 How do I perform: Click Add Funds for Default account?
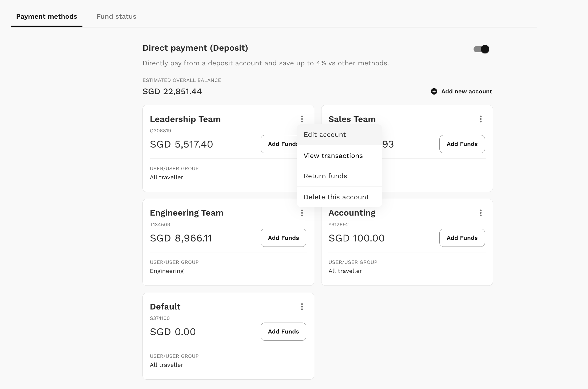click(283, 331)
